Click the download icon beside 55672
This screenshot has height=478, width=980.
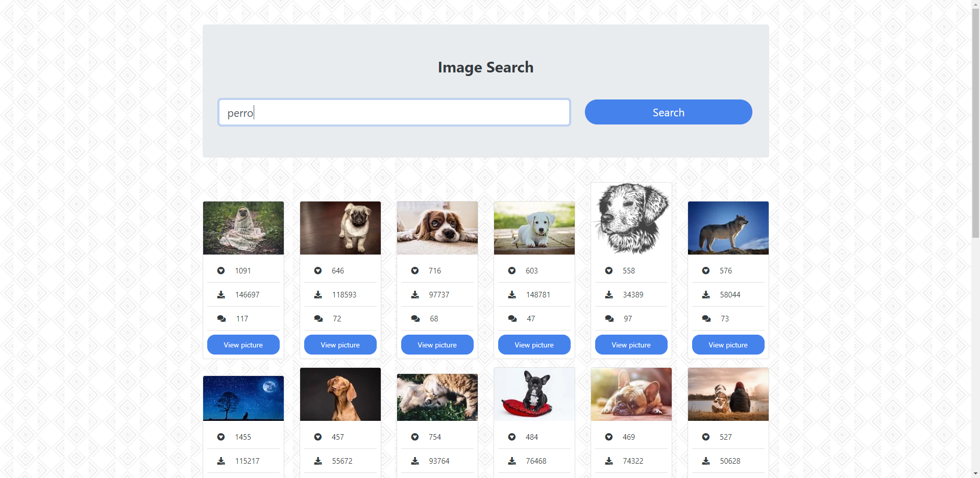coord(318,461)
